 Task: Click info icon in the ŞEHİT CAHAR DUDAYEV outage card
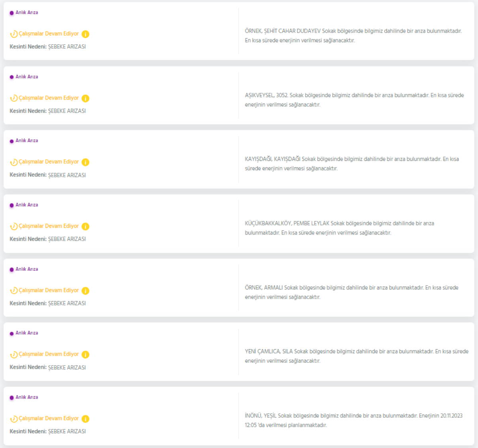[85, 34]
